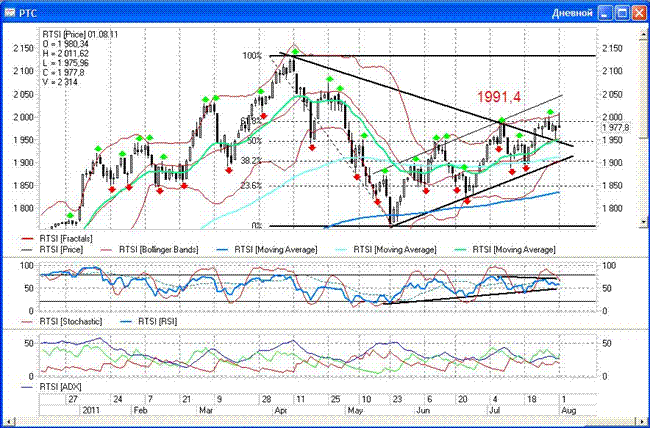Click the 'Aug' month label on time axis
The height and width of the screenshot is (428, 650).
(568, 411)
